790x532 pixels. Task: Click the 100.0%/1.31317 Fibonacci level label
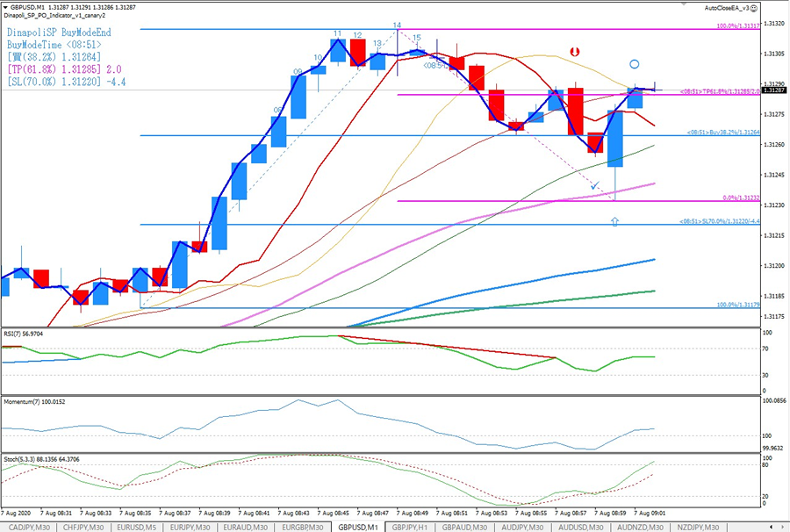738,25
